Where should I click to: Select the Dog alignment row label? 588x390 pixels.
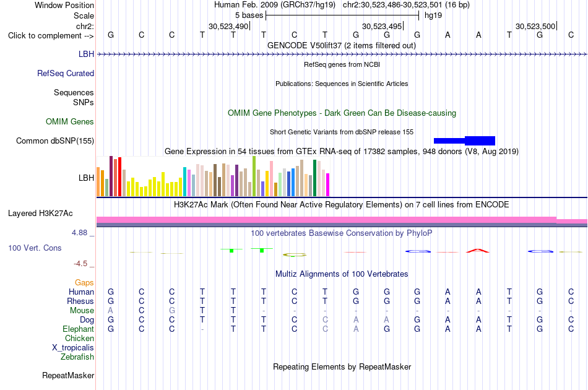[x=87, y=319]
